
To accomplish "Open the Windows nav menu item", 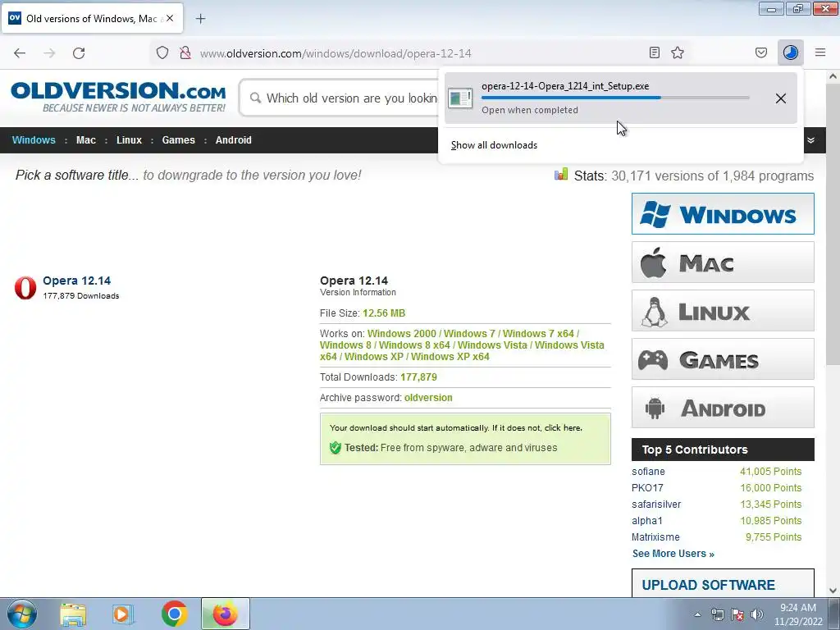I will pos(34,140).
